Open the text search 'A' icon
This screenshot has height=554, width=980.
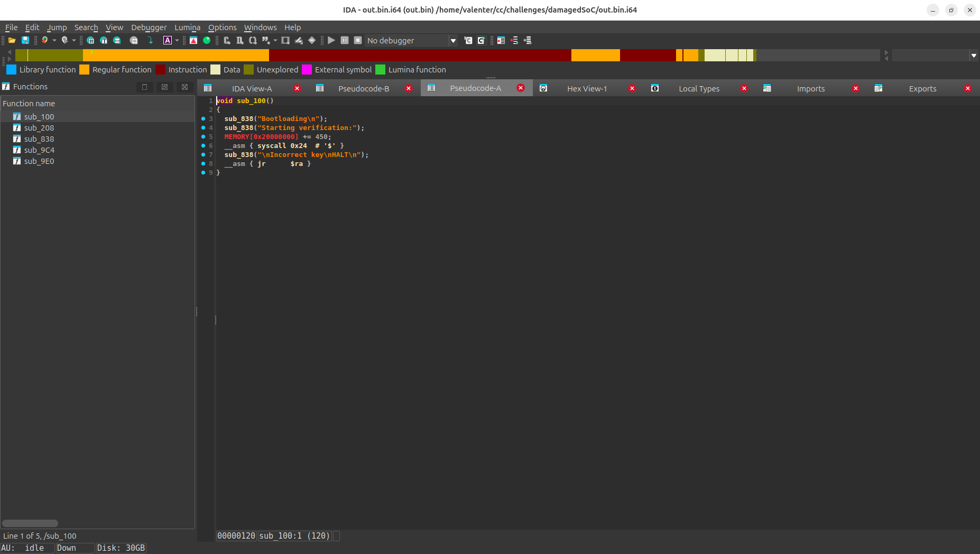point(168,40)
